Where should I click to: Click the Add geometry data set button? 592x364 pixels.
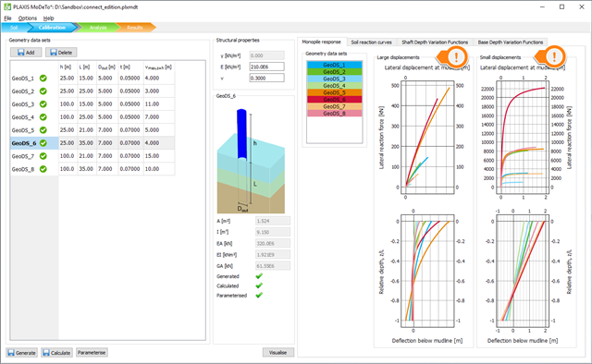pyautogui.click(x=26, y=53)
